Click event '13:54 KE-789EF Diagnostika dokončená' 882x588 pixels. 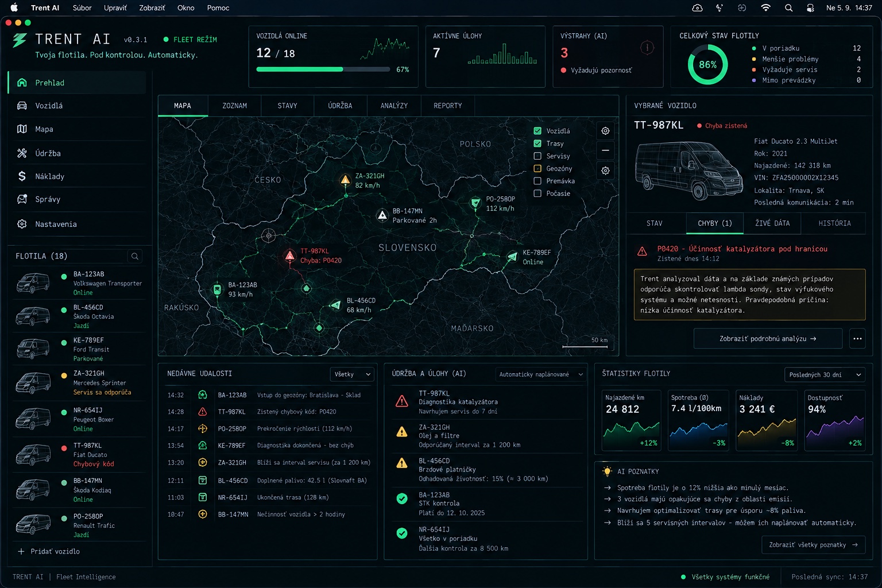(x=270, y=446)
